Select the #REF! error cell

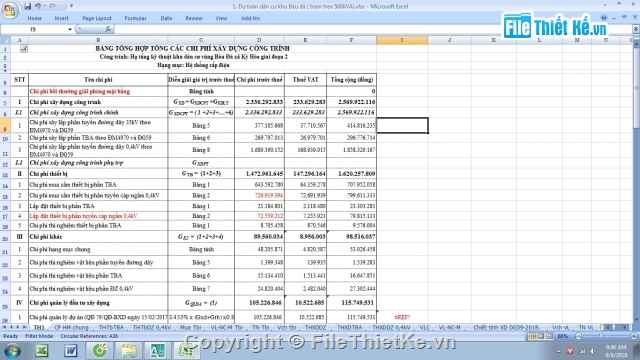pos(402,317)
